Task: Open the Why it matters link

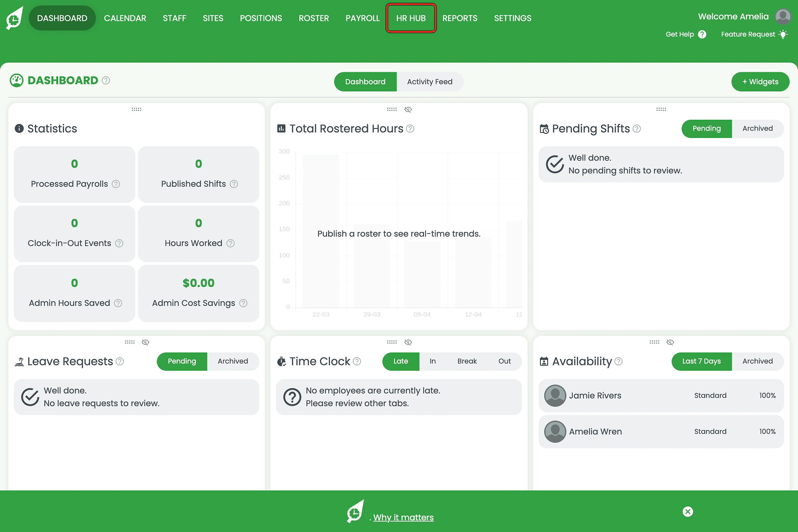Action: 403,517
